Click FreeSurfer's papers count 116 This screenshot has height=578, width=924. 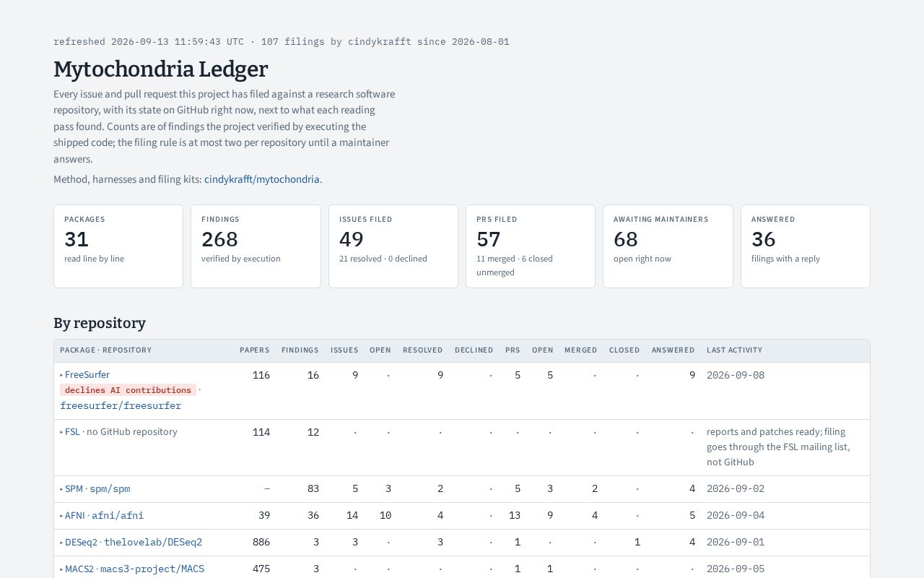[x=261, y=375]
